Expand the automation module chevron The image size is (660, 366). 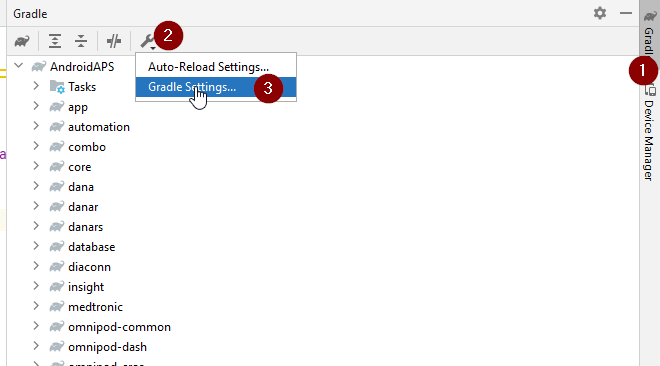36,126
